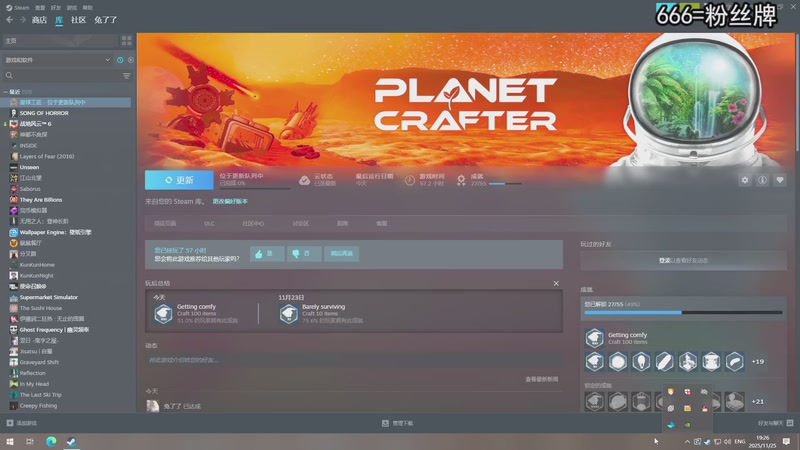The height and width of the screenshot is (450, 800).
Task: Click the main page vertical scrollbar
Action: click(797, 92)
